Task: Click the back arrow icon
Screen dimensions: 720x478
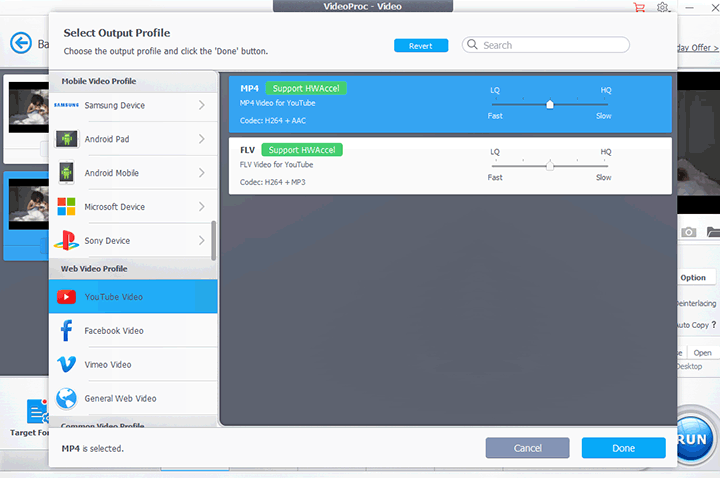Action: (21, 43)
